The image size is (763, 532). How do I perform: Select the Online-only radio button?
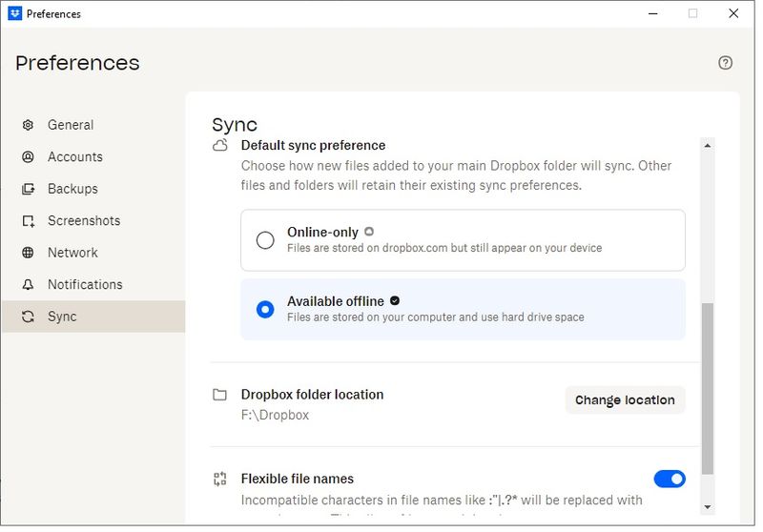(x=265, y=240)
